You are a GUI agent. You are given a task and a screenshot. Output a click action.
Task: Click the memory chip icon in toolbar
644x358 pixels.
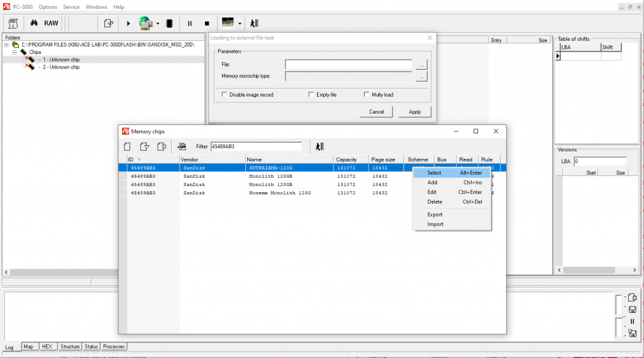[x=169, y=23]
